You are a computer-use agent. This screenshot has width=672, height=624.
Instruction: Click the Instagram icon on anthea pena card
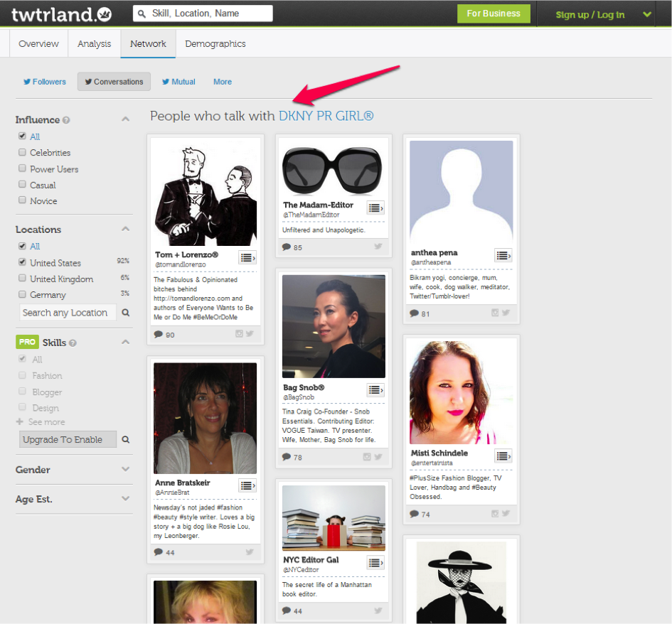point(495,313)
